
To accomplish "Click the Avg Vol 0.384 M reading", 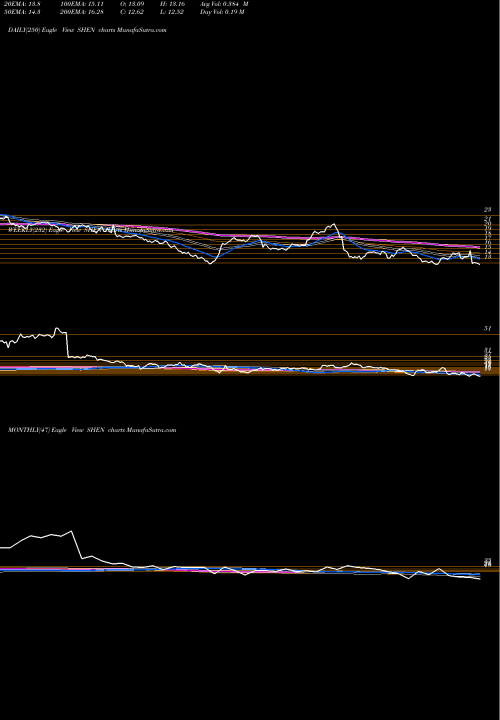I will coord(224,4).
